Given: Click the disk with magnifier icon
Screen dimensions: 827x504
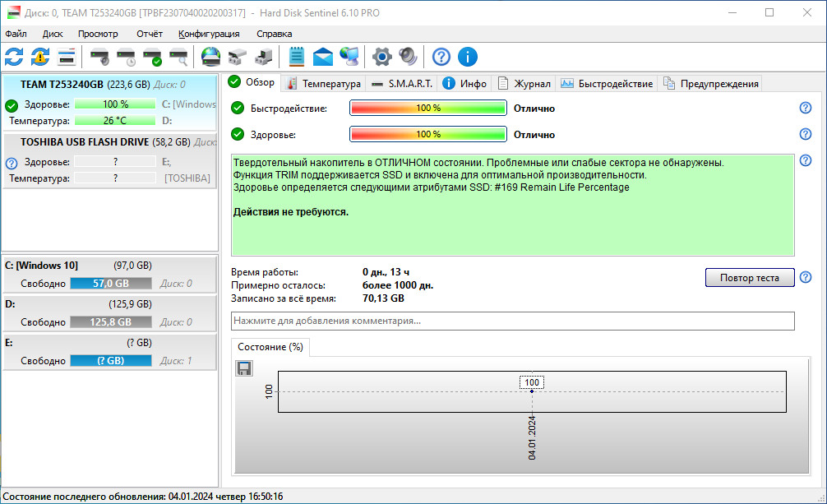Looking at the screenshot, I should [x=178, y=57].
